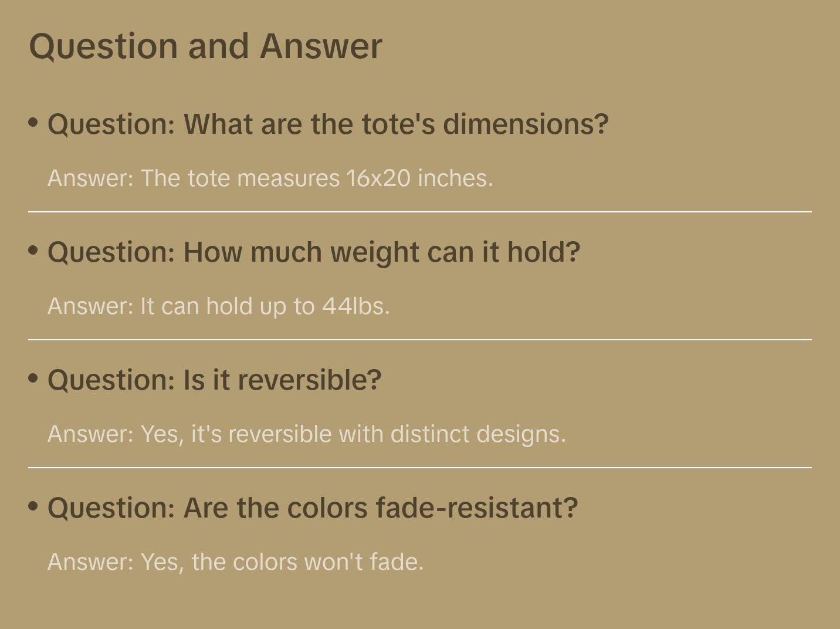Click the word "fade-resistant?" in the last question
The width and height of the screenshot is (840, 629).
pos(477,508)
